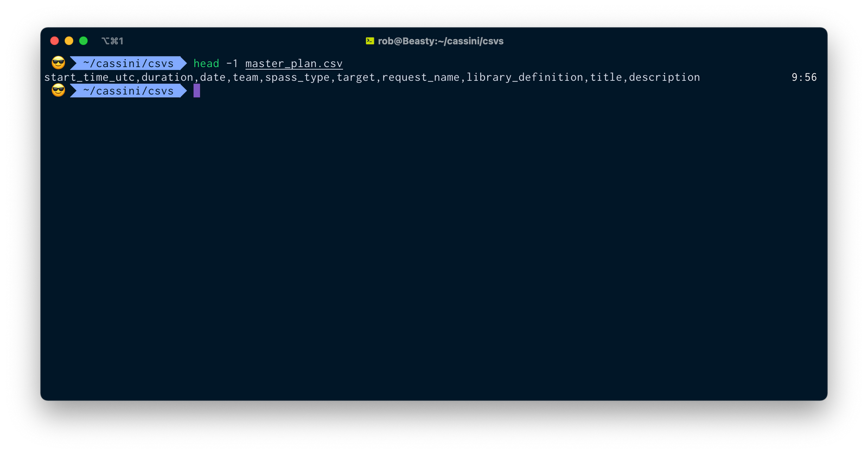Click the request_name column name in output
The width and height of the screenshot is (868, 454).
[420, 78]
